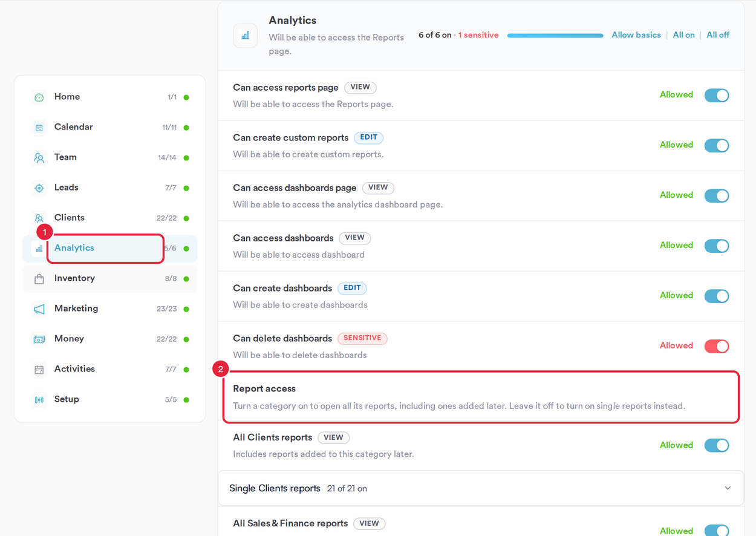Click the Activities calendar icon
The width and height of the screenshot is (756, 536).
coord(39,370)
